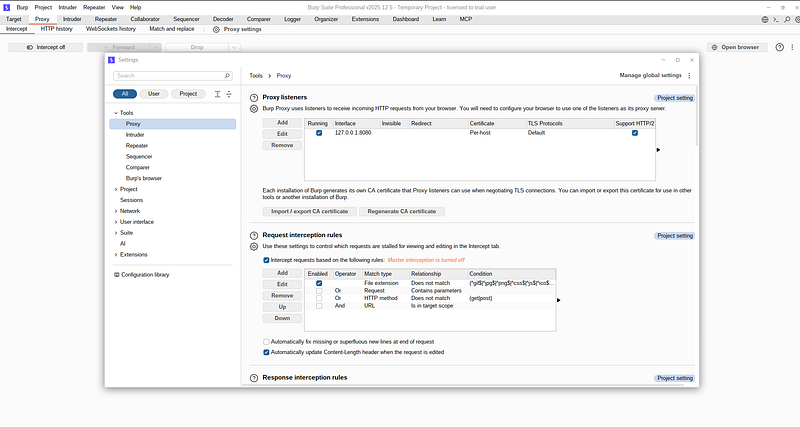Click Manage global settings
This screenshot has width=800, height=427.
click(651, 76)
